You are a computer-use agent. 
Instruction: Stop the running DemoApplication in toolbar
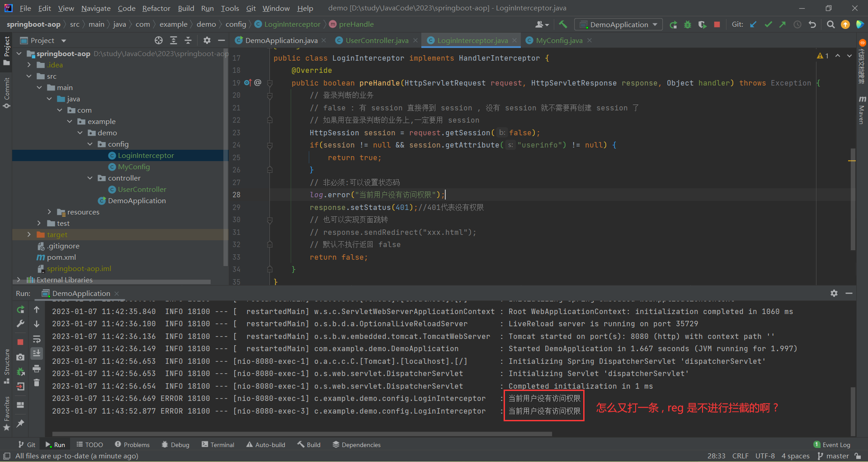coord(717,24)
